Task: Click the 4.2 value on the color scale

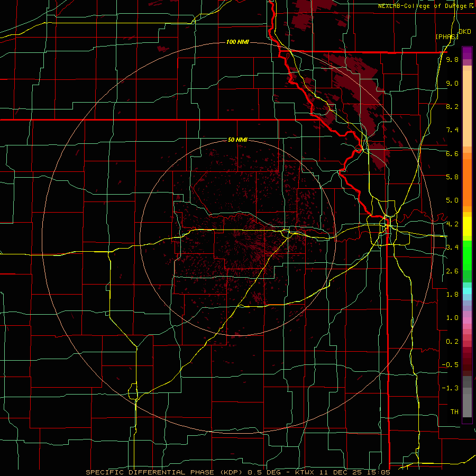Action: pos(452,224)
